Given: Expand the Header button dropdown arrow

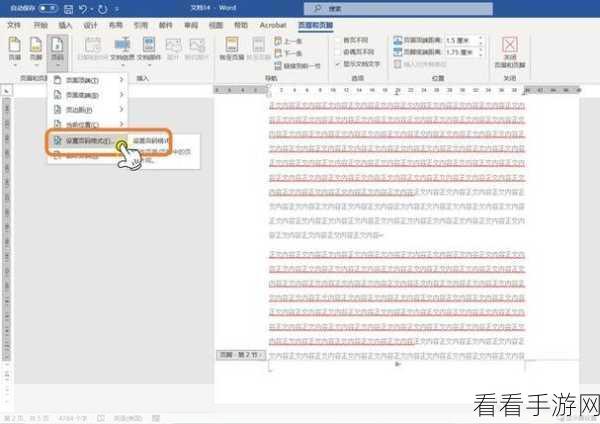Looking at the screenshot, I should pos(15,65).
